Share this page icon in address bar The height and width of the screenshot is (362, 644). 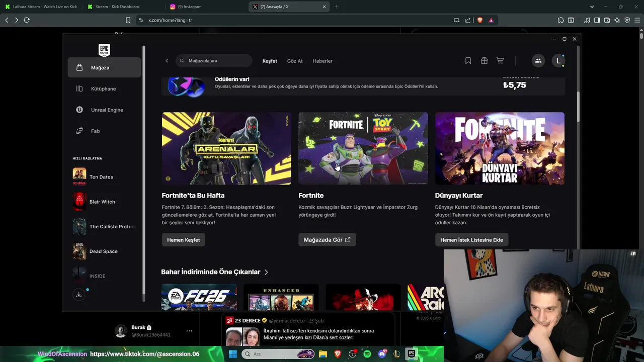[x=468, y=20]
